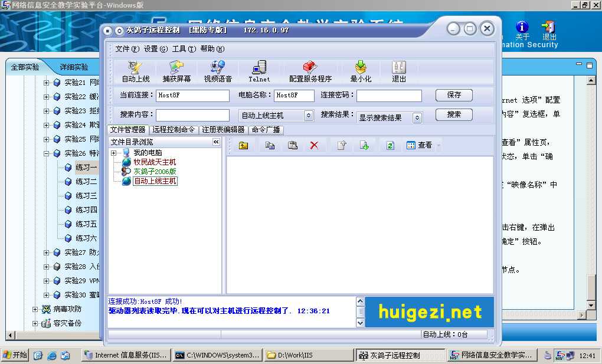Launch the 视频语音 video voice tool
Image resolution: width=602 pixels, height=364 pixels.
tap(218, 71)
